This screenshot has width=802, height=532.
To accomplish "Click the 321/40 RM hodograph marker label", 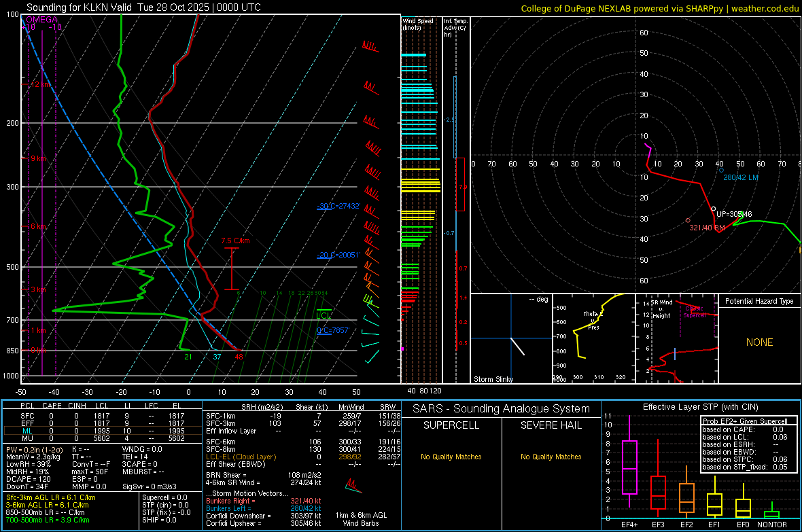I will (707, 228).
